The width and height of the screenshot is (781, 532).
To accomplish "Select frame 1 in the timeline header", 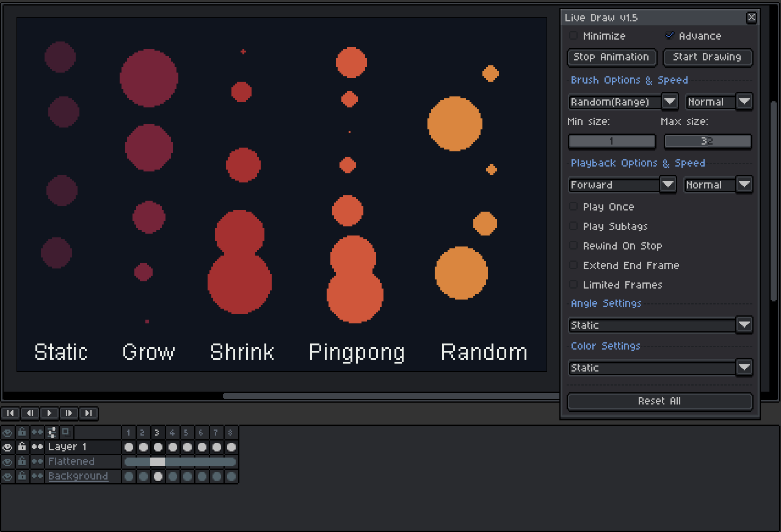I will pos(129,433).
